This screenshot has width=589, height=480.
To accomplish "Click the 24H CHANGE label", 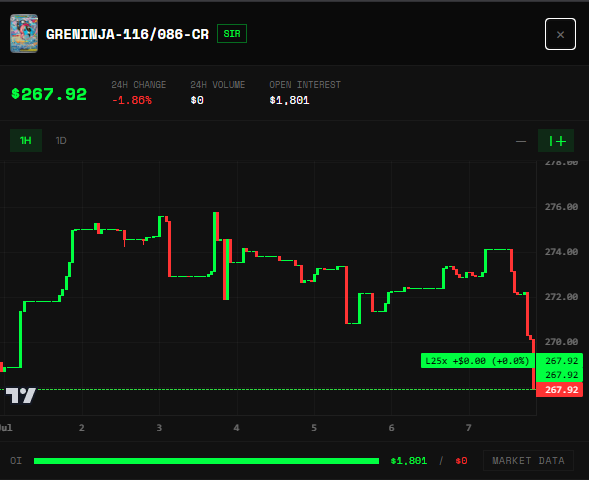I will tap(139, 85).
